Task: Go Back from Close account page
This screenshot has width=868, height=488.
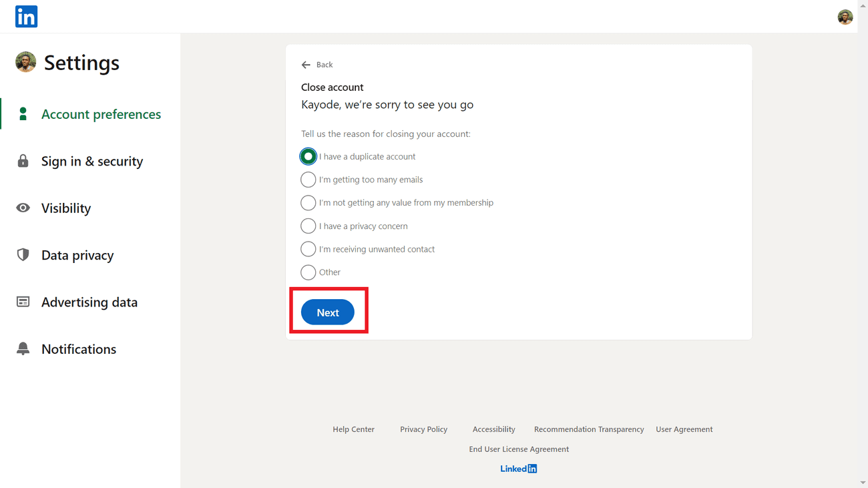Action: coord(317,65)
